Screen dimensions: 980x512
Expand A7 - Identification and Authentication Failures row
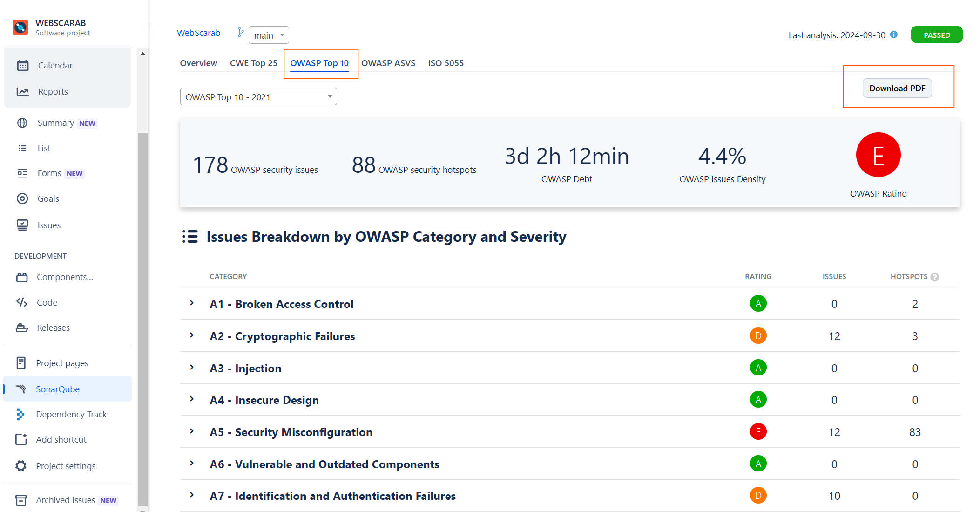click(192, 495)
